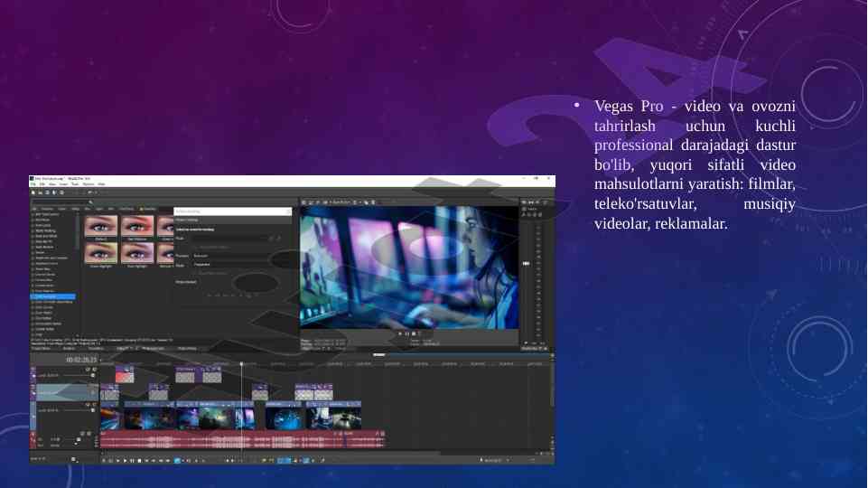
Task: Open the preview quality dropdown
Action: pyautogui.click(x=340, y=202)
